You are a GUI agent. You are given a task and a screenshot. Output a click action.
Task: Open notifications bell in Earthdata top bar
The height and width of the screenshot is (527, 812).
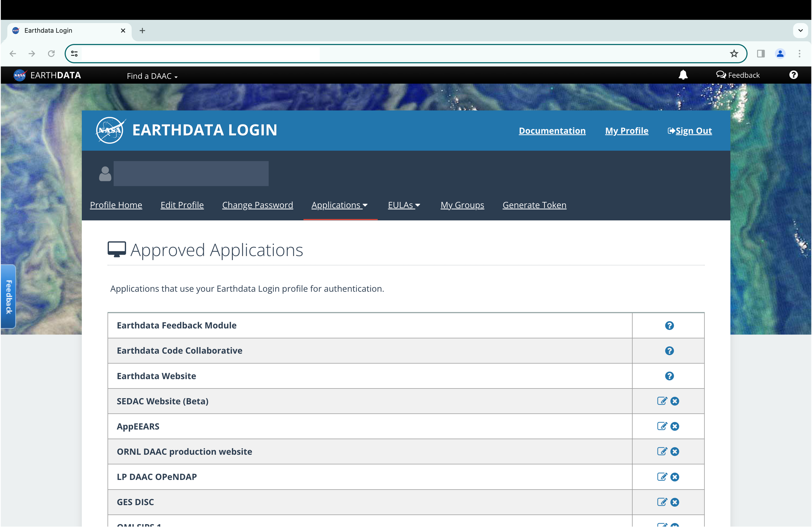[683, 75]
